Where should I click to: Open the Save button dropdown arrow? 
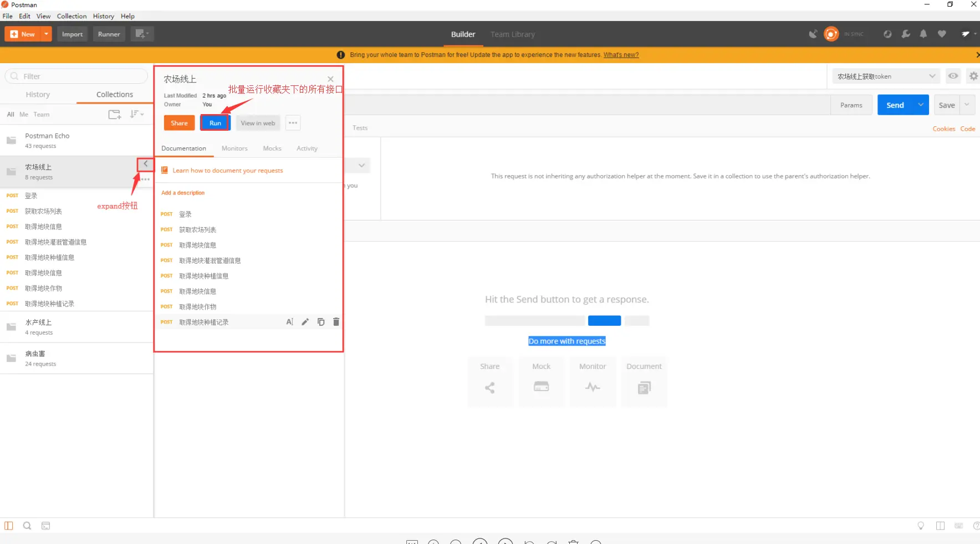[x=967, y=105]
